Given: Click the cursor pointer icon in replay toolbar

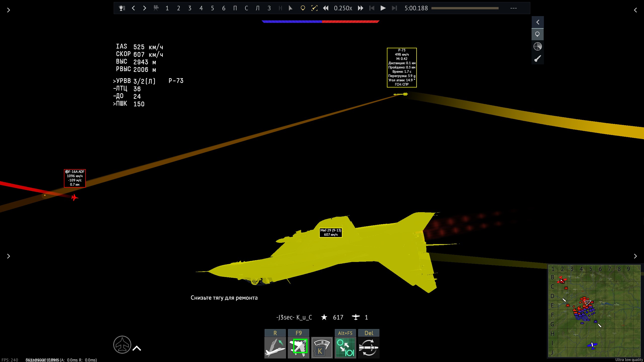Looking at the screenshot, I should (x=291, y=8).
